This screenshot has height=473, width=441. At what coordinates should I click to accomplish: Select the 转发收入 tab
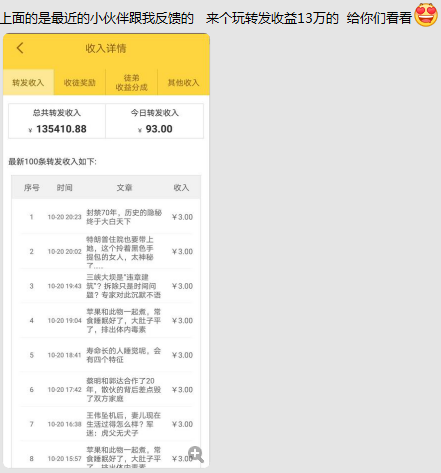(28, 82)
